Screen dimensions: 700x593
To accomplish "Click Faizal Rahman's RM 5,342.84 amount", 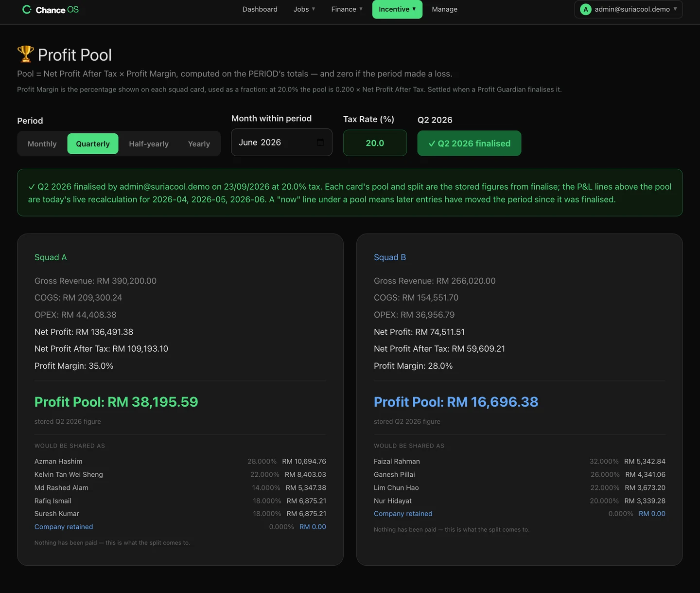I will click(x=645, y=461).
